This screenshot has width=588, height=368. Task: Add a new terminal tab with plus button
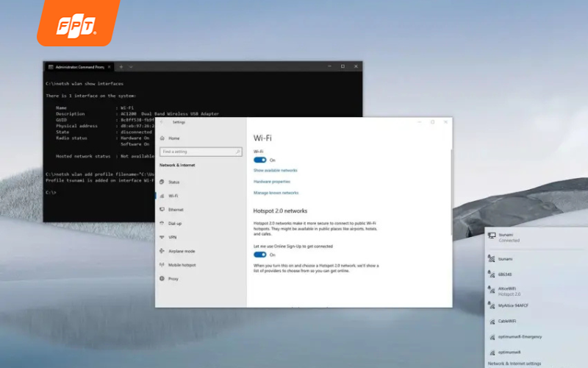pyautogui.click(x=122, y=67)
